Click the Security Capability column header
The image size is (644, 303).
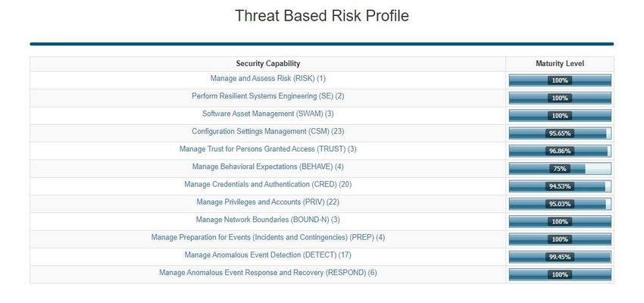[267, 64]
